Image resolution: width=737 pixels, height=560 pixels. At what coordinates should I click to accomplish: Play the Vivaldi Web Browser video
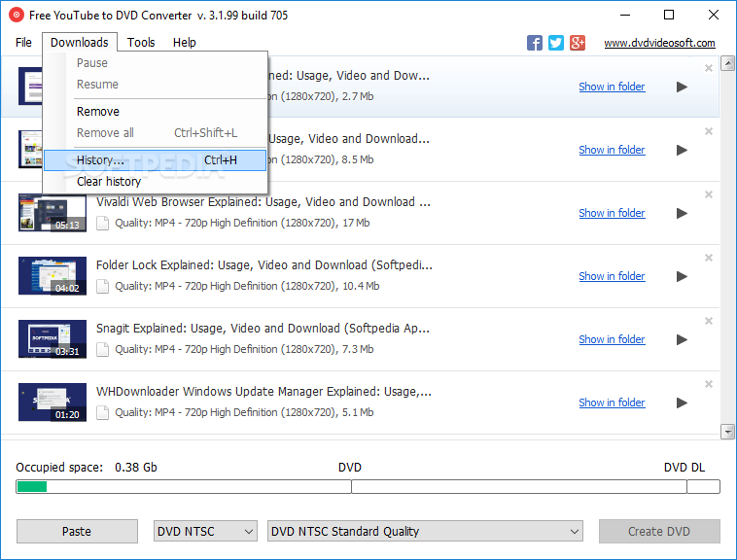click(x=682, y=213)
